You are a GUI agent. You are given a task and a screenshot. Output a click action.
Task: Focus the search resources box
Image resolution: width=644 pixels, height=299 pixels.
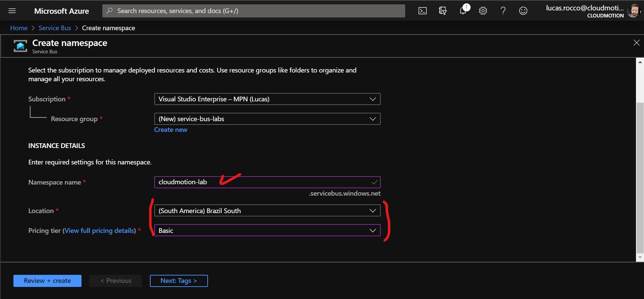tap(254, 11)
